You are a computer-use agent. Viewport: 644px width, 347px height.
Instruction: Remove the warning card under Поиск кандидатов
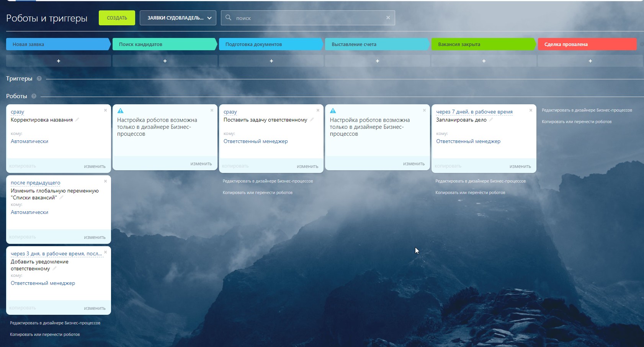[212, 110]
